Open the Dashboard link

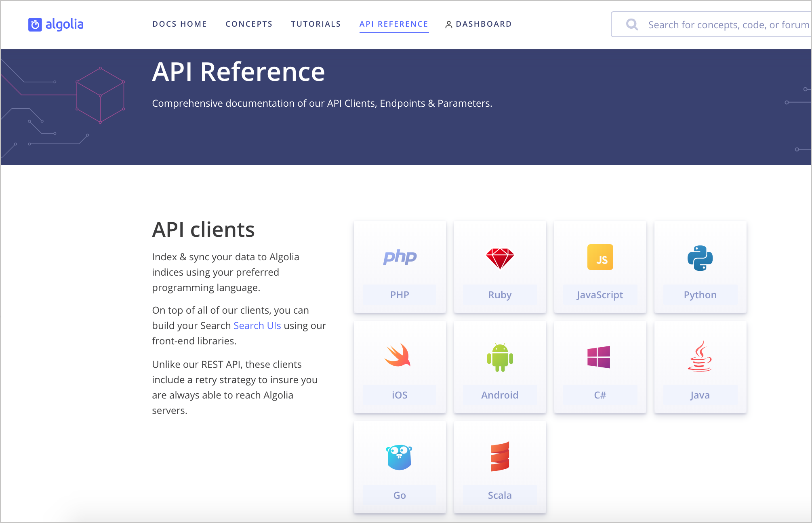[484, 24]
